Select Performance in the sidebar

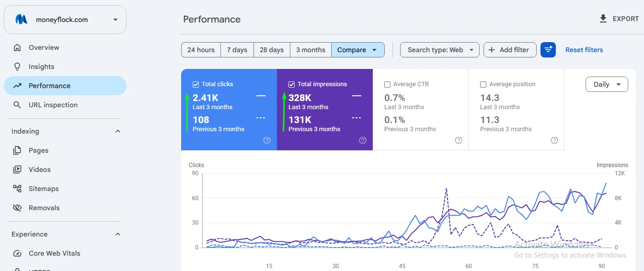[x=65, y=86]
